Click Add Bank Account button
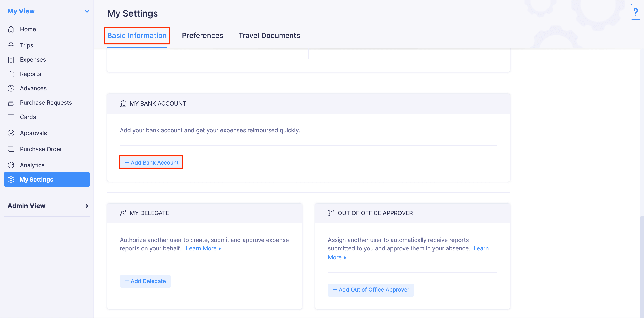 click(x=151, y=163)
